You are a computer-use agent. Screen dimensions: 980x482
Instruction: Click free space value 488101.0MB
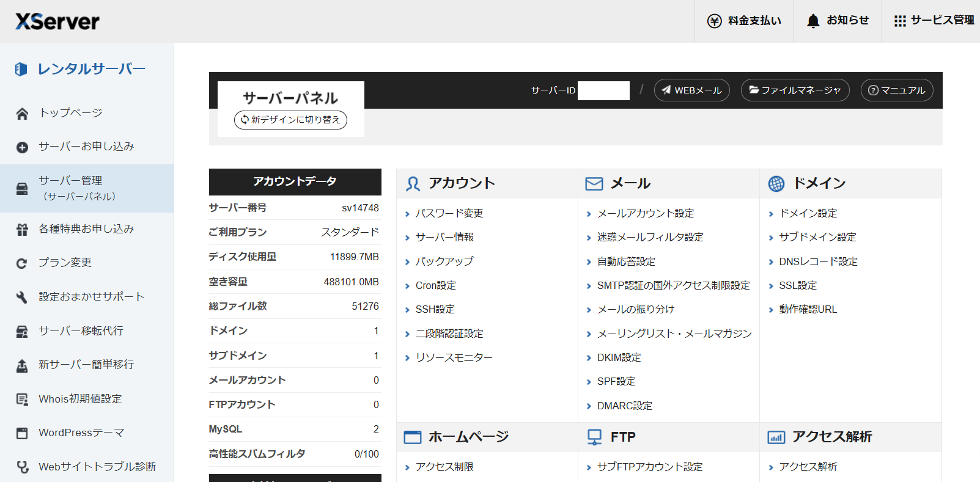point(352,282)
